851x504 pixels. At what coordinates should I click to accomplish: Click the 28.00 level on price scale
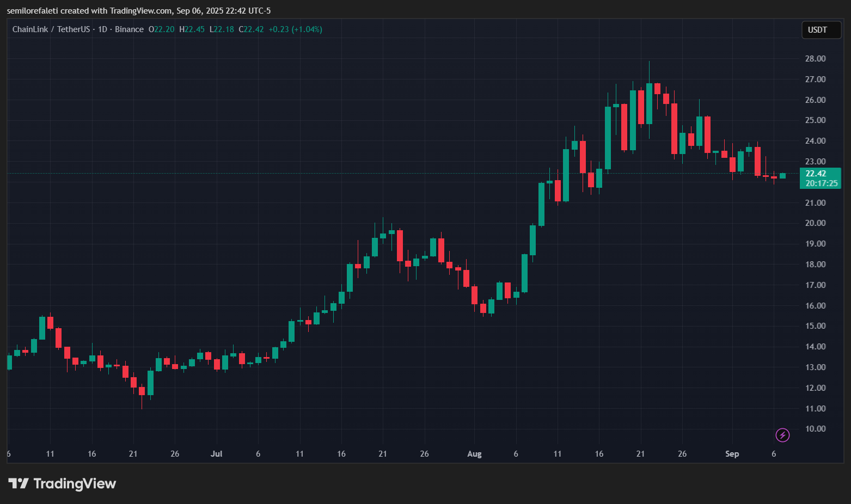815,58
